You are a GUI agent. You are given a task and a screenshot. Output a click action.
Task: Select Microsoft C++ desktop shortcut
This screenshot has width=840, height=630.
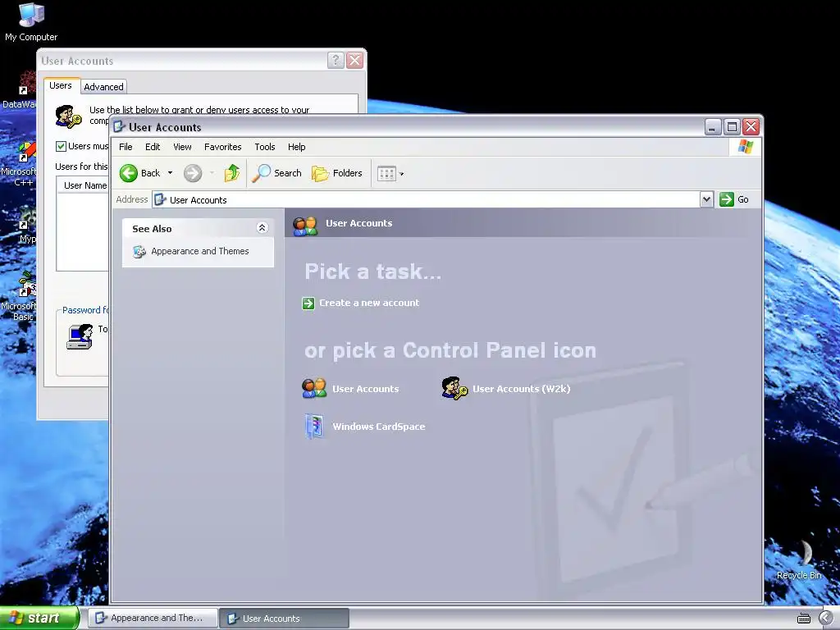point(20,164)
